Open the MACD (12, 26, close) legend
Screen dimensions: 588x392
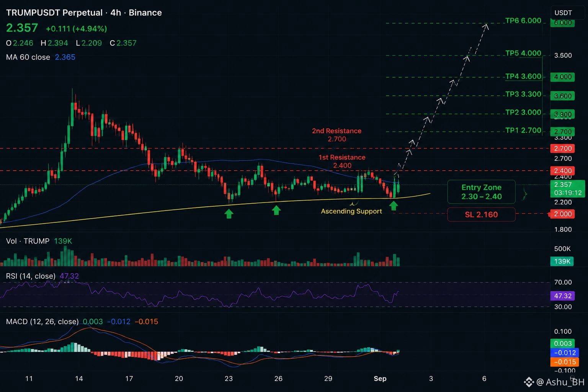(42, 322)
